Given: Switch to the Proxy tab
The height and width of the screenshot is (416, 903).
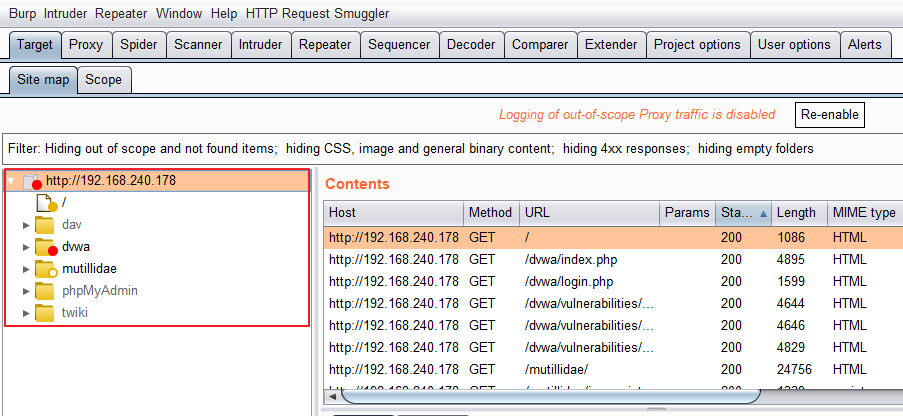Looking at the screenshot, I should [86, 45].
